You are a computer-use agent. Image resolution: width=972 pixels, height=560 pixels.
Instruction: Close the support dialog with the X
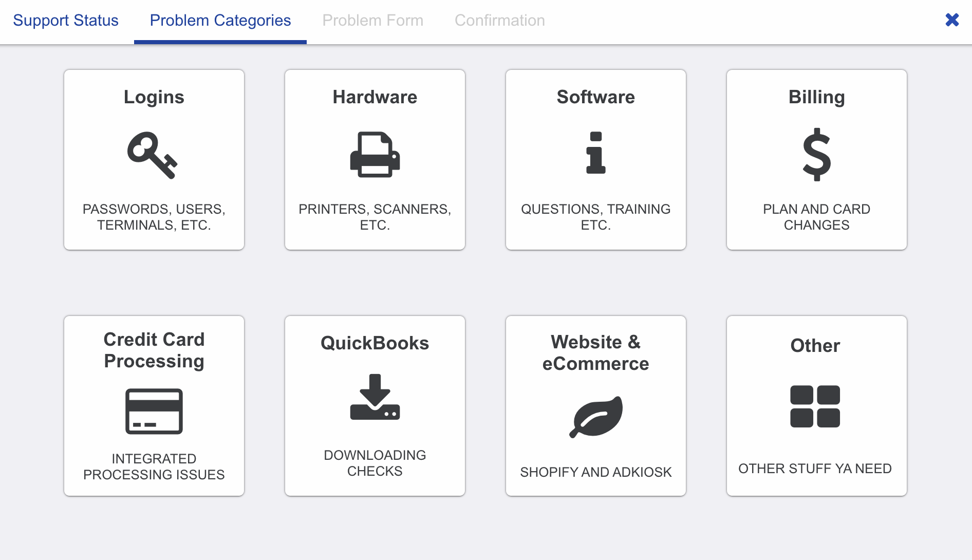952,20
